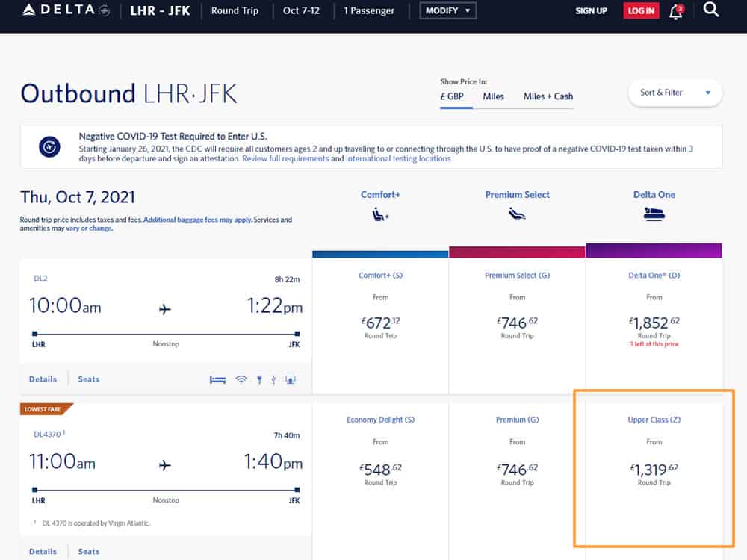Switch price display to Miles

pos(493,96)
